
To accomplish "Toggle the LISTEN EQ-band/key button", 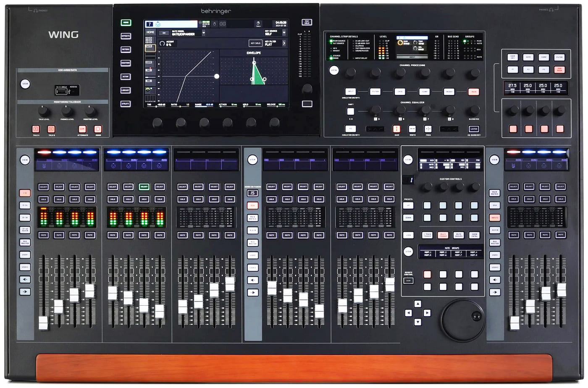I will click(x=474, y=129).
